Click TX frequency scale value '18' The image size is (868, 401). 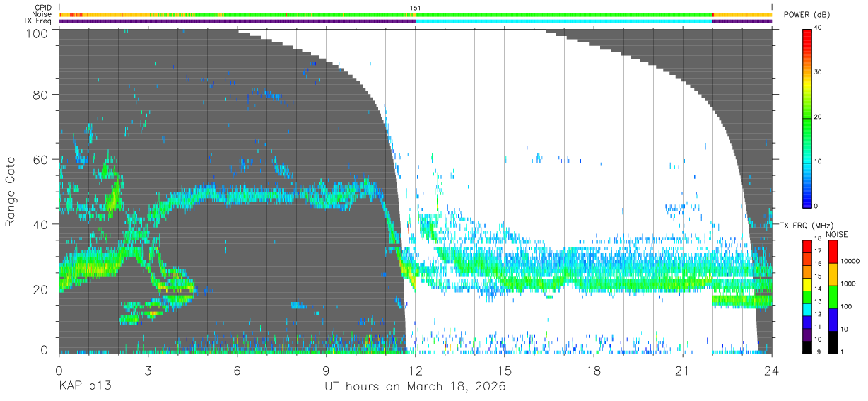click(818, 240)
